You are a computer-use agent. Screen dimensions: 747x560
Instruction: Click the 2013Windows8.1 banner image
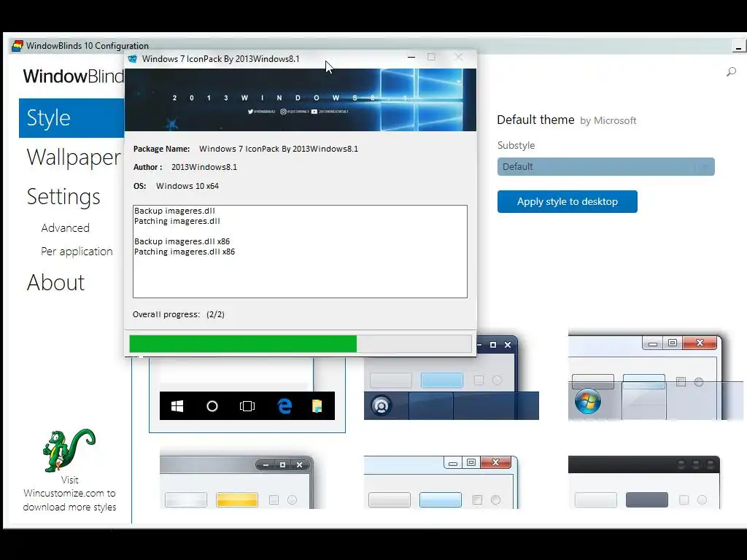(x=301, y=100)
